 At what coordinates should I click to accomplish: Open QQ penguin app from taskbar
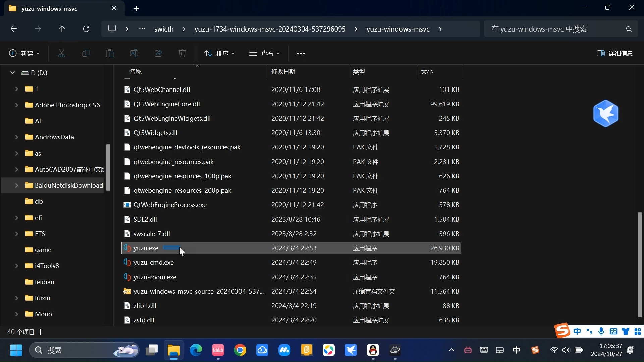(373, 350)
